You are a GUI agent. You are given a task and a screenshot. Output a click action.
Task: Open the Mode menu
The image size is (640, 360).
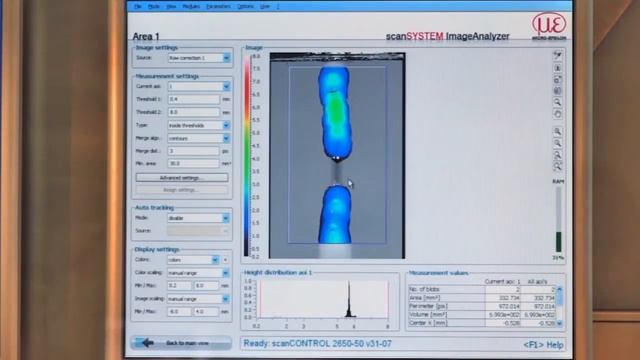point(154,7)
